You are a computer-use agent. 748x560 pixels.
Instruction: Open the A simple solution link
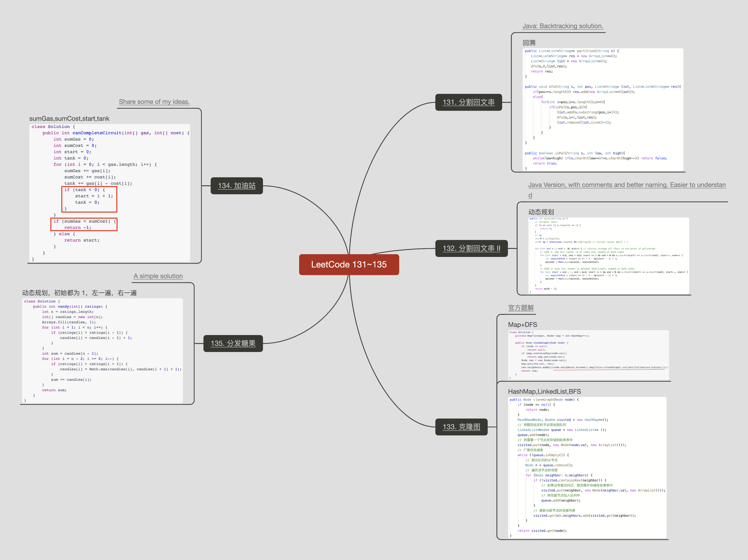pos(158,276)
